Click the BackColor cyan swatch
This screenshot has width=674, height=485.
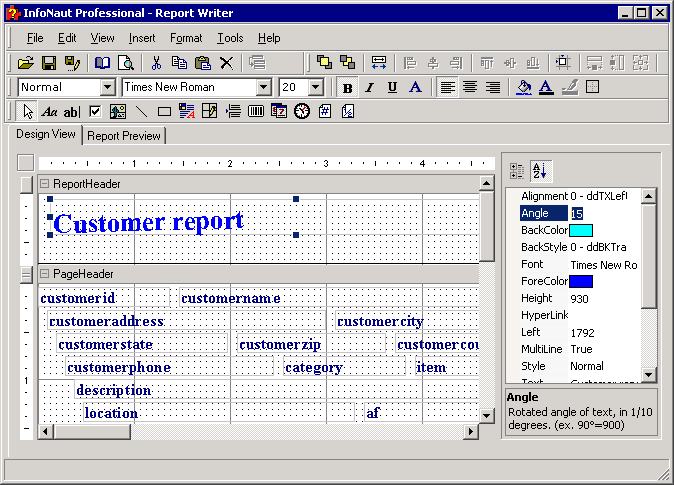pyautogui.click(x=581, y=230)
